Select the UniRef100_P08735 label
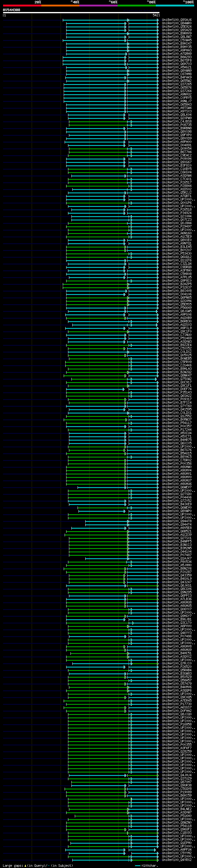The image size is (197, 868). 177,125
